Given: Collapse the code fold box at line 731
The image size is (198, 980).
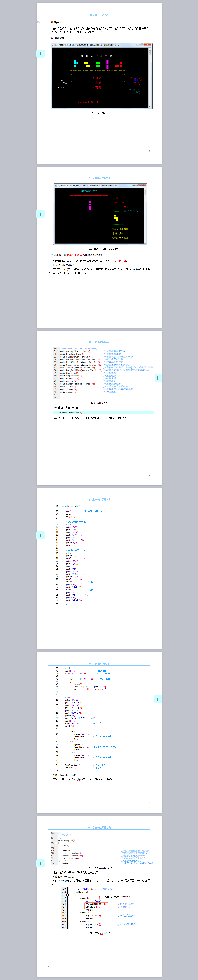Looking at the screenshot, I should point(67,895).
